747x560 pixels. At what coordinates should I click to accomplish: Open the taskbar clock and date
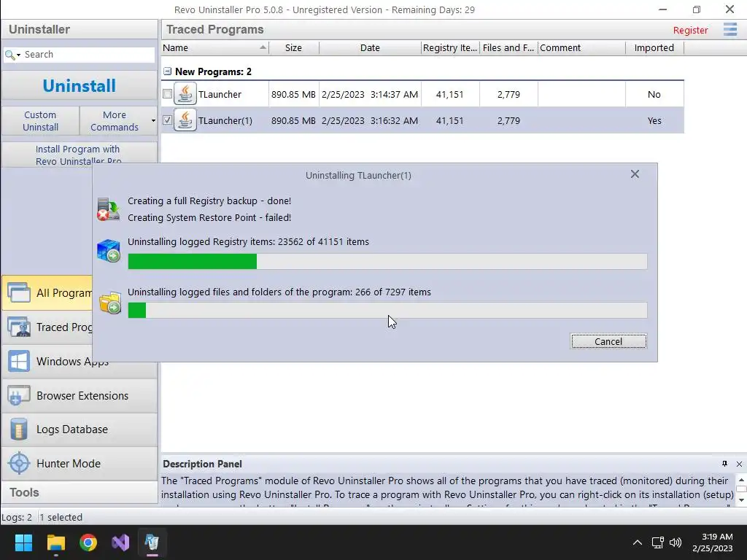pyautogui.click(x=713, y=542)
